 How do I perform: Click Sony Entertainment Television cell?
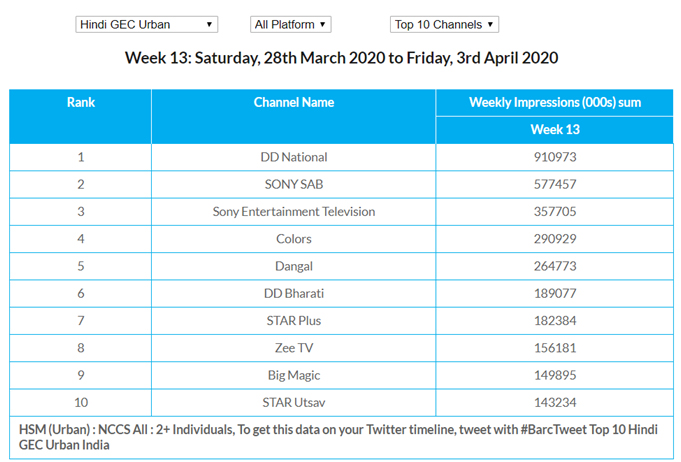pos(294,212)
